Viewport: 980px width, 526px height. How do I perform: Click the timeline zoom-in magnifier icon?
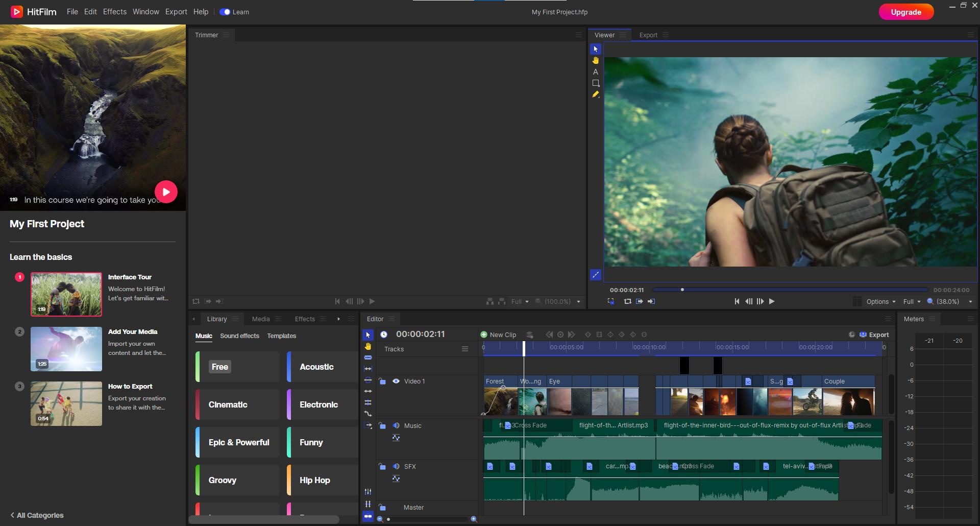coord(474,519)
